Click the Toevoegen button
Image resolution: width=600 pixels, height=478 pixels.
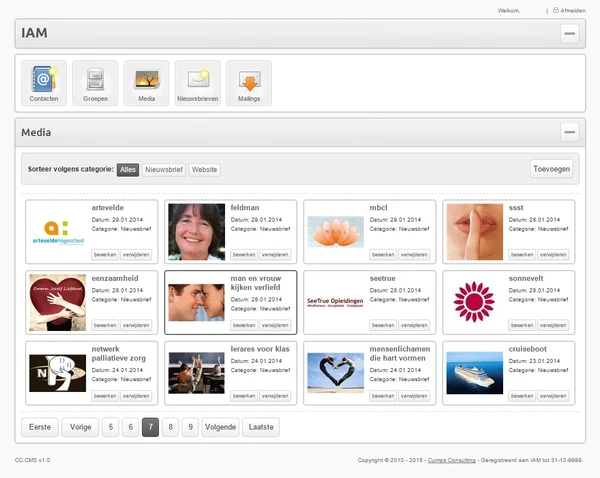click(551, 169)
